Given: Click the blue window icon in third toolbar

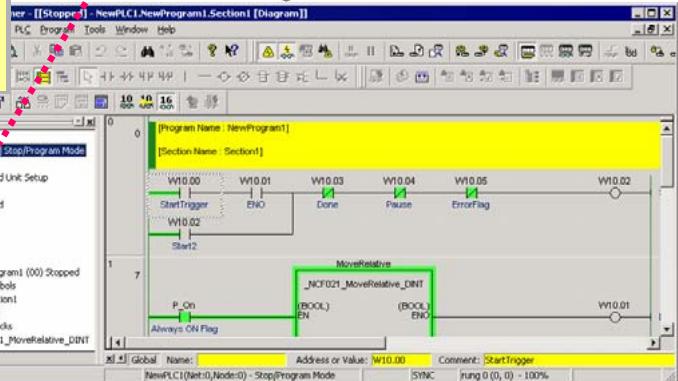Looking at the screenshot, I should (x=101, y=102).
